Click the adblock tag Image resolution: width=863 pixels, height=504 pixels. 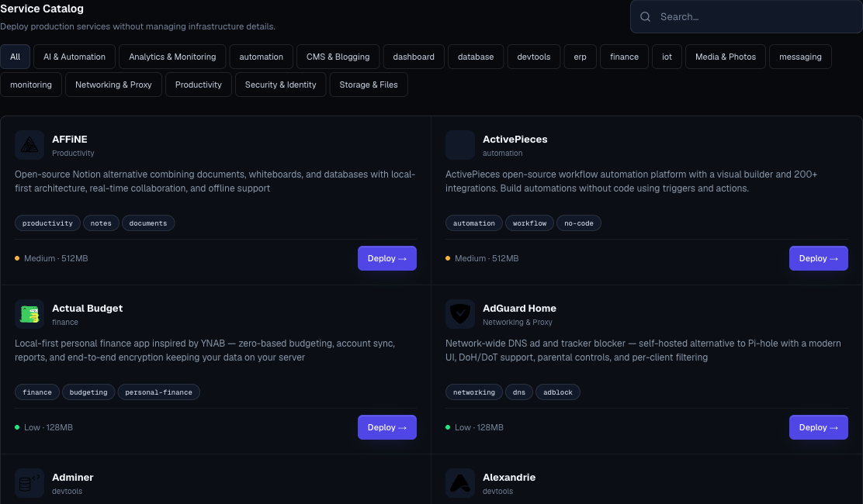pyautogui.click(x=557, y=392)
